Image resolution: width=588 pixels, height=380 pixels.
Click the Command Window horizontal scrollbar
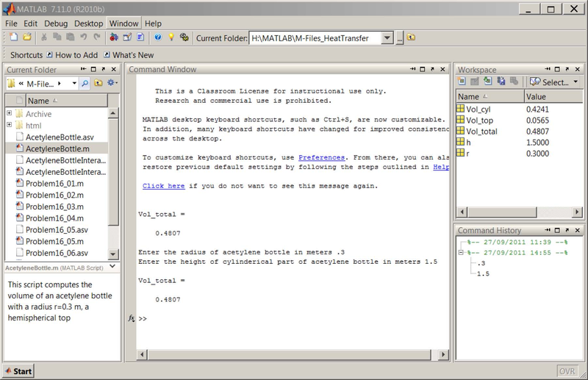click(289, 354)
